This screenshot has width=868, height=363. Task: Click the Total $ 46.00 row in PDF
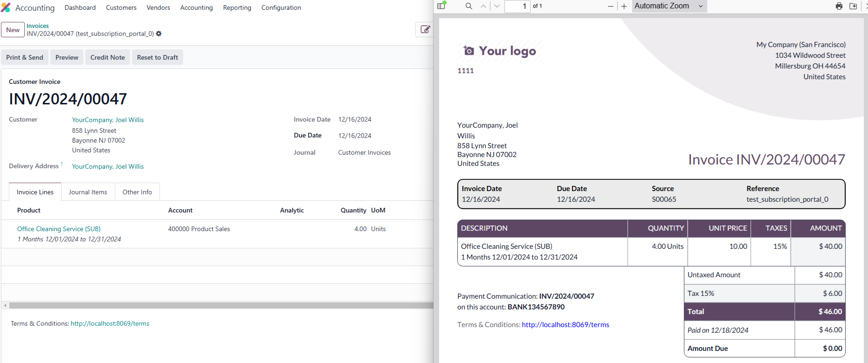pos(765,312)
